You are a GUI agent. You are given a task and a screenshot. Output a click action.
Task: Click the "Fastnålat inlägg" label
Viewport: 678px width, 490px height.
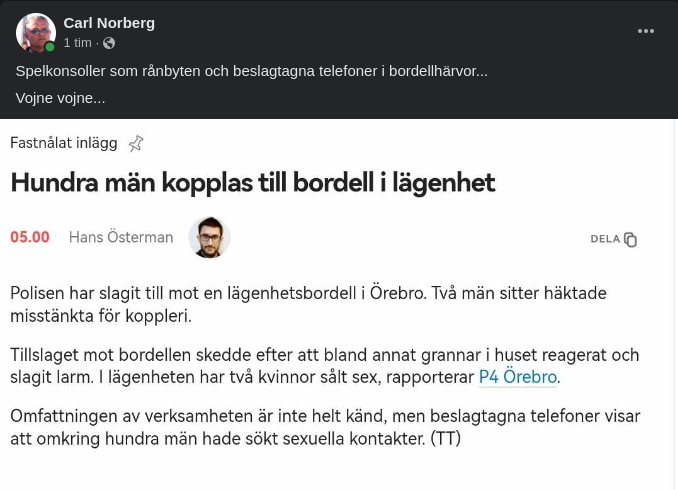[x=63, y=143]
